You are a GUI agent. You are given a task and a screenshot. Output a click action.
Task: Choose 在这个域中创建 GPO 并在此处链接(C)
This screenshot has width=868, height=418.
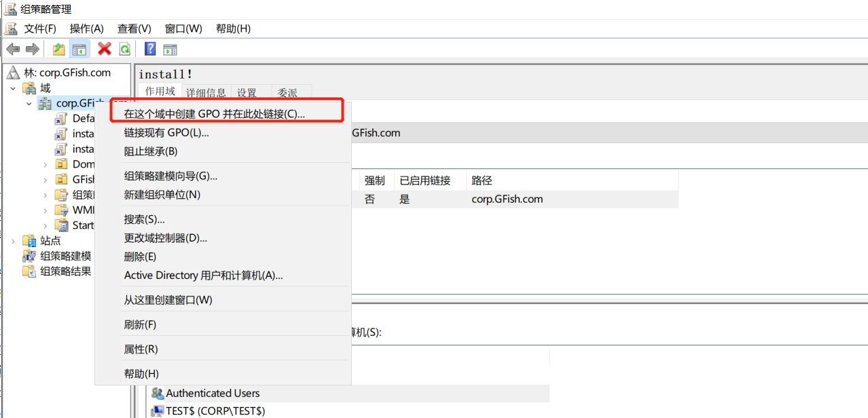click(x=215, y=114)
